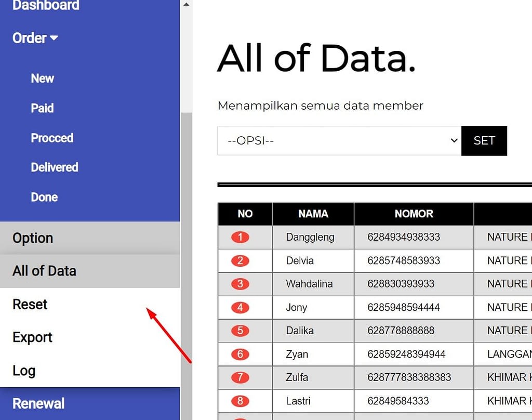
Task: Click the name Danggleng
Action: (x=310, y=237)
